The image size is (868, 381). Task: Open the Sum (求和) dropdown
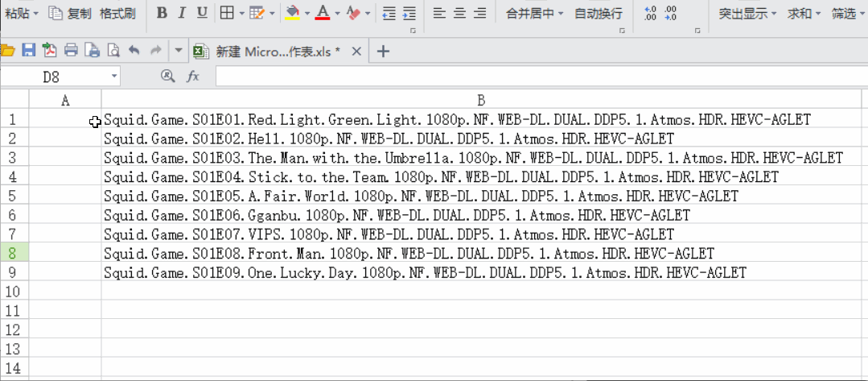coord(804,14)
